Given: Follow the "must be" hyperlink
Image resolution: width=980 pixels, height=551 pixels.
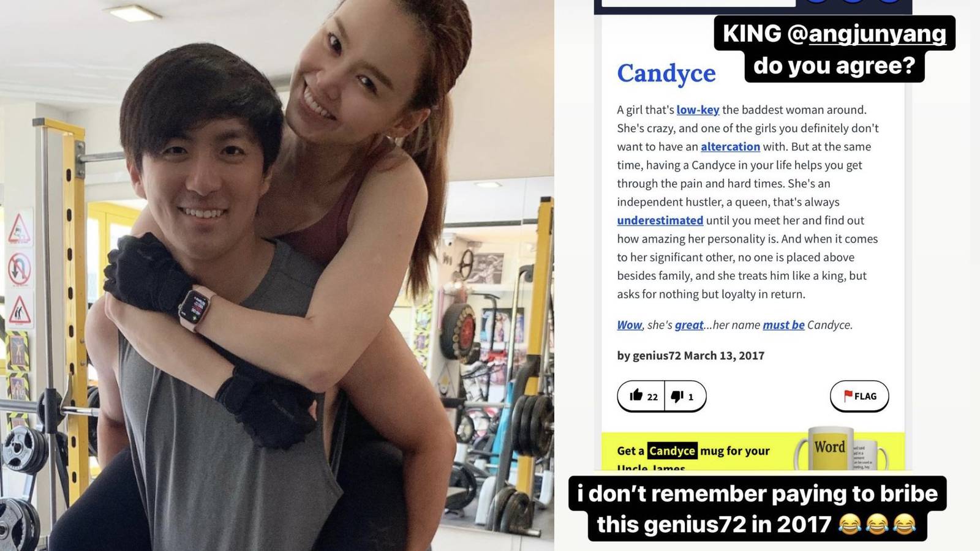Looking at the screenshot, I should coord(783,324).
